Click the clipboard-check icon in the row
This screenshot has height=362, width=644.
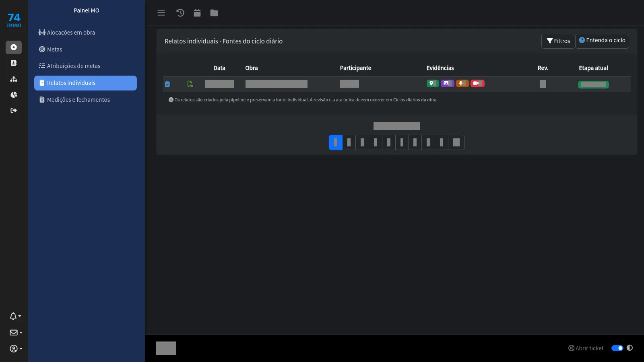coord(167,84)
